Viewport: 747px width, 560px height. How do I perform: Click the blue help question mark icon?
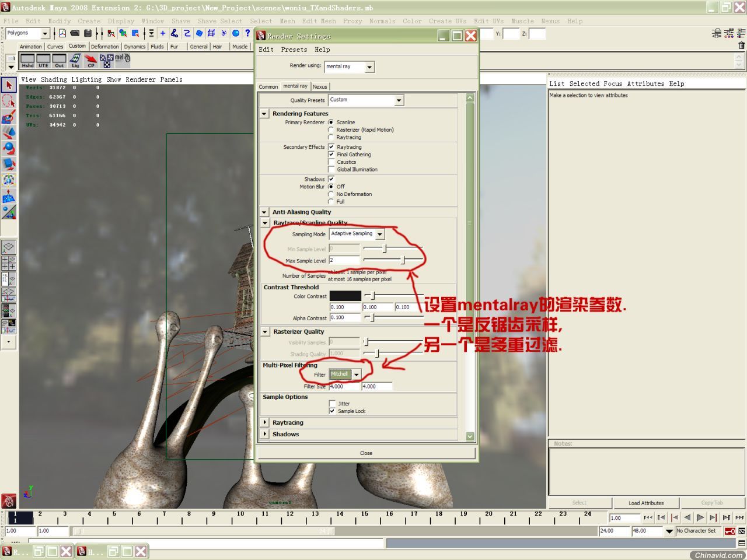click(x=248, y=33)
